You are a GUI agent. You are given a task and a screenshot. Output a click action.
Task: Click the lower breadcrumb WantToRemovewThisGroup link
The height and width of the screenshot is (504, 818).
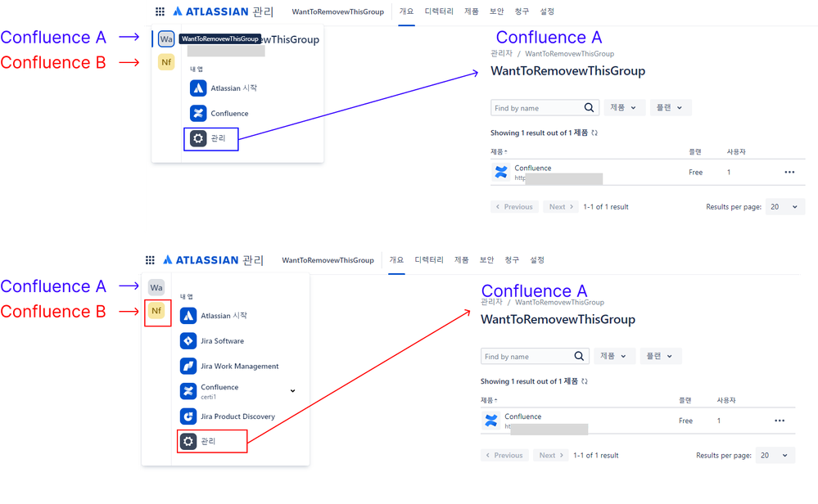(559, 302)
